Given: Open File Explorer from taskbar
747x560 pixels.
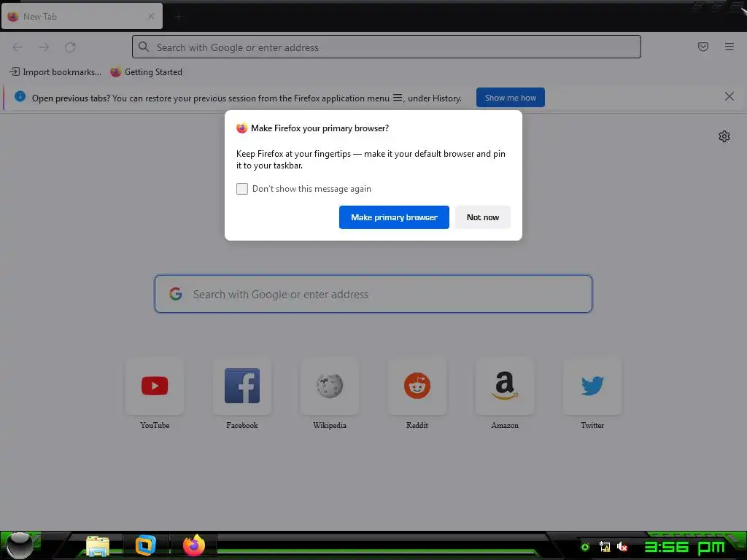Looking at the screenshot, I should point(98,545).
